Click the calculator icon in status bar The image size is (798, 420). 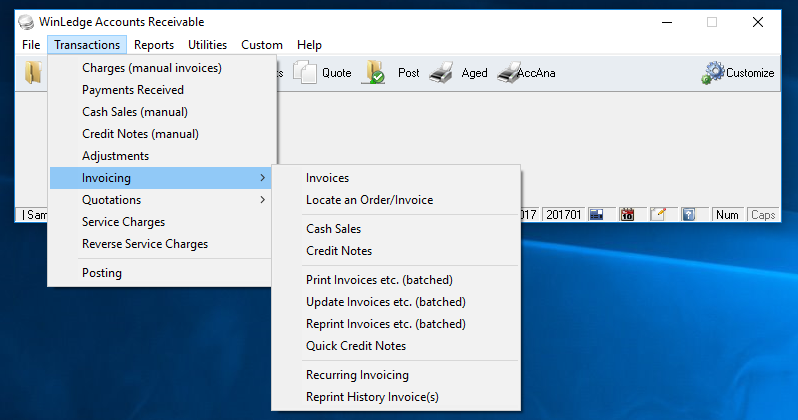(x=597, y=215)
